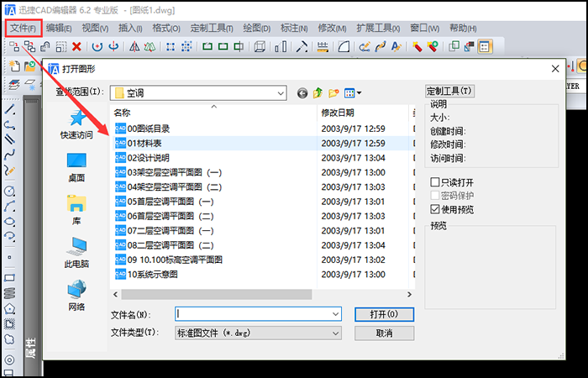Create a new folder in dialog
This screenshot has height=378, width=588.
[333, 92]
